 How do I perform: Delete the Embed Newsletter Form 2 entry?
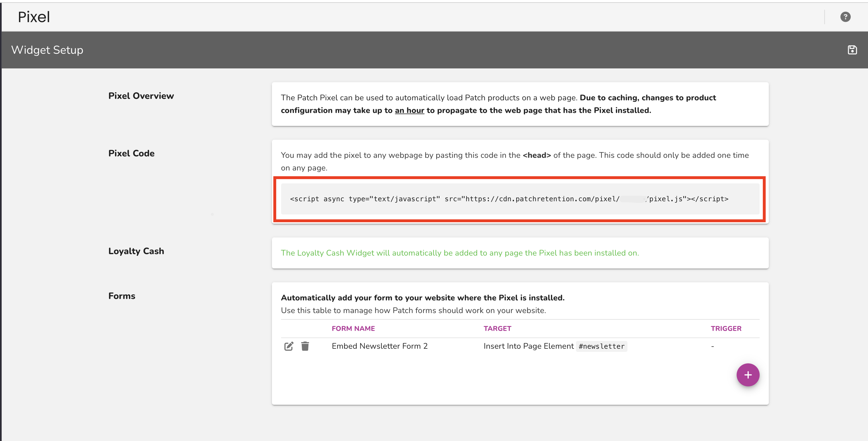(x=305, y=346)
